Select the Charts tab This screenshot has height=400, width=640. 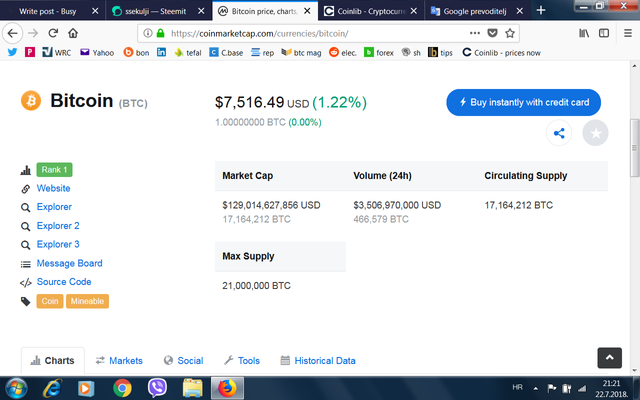[x=53, y=361]
